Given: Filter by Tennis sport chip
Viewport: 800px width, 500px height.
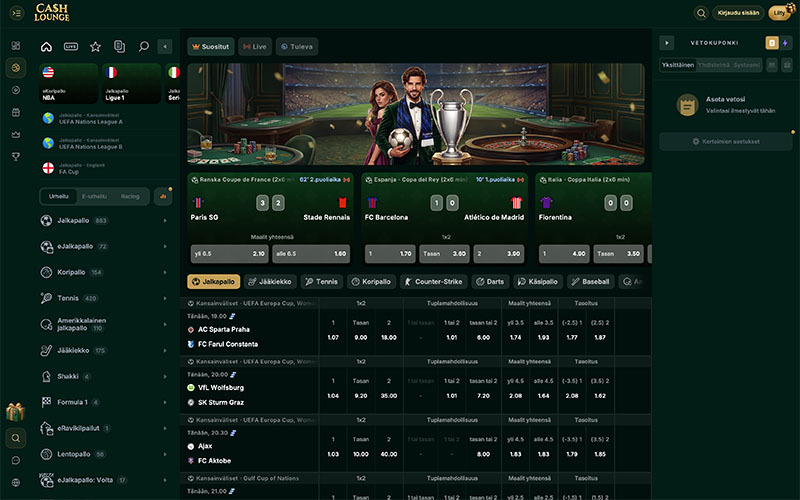Looking at the screenshot, I should click(321, 282).
